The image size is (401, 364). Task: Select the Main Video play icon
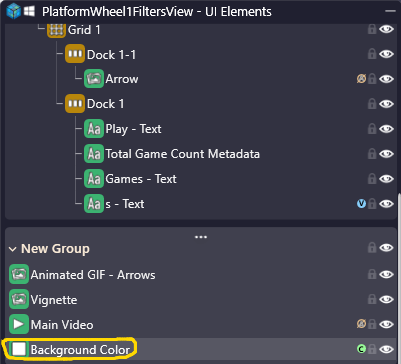(x=19, y=324)
